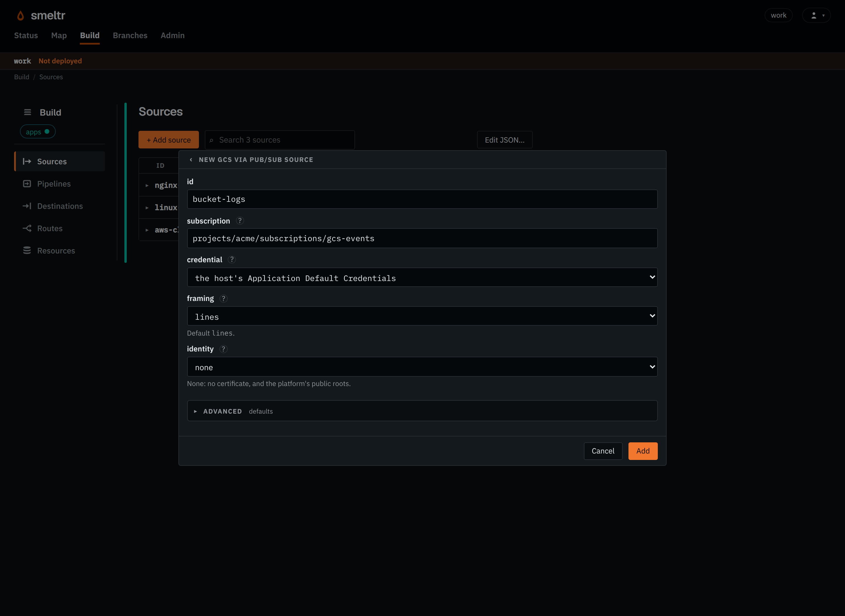The width and height of the screenshot is (845, 616).
Task: Click the Build breadcrumb link
Action: click(x=22, y=77)
